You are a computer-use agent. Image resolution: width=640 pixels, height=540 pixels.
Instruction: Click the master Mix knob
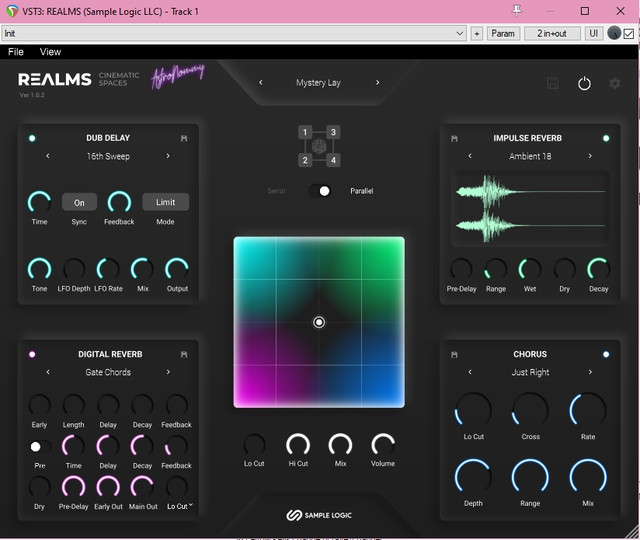340,445
